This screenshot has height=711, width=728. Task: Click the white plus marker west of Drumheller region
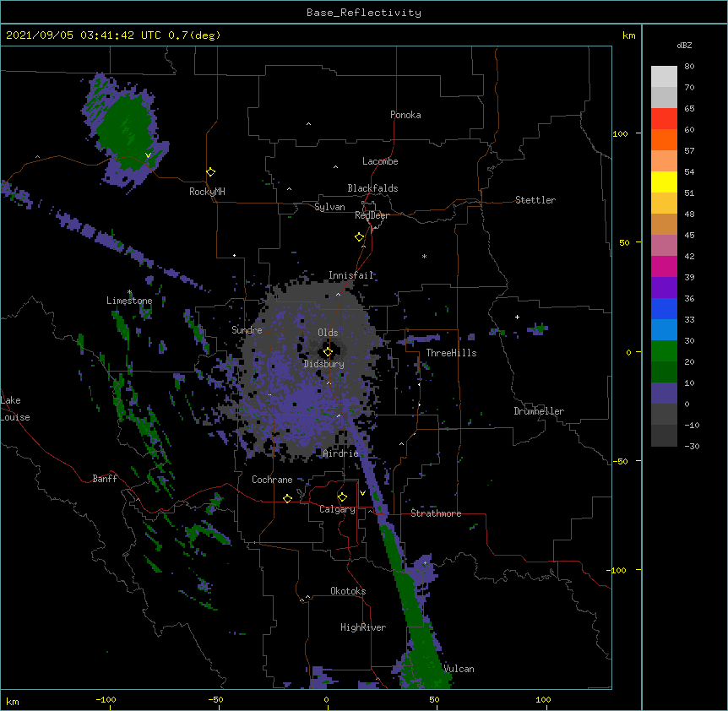pos(517,317)
